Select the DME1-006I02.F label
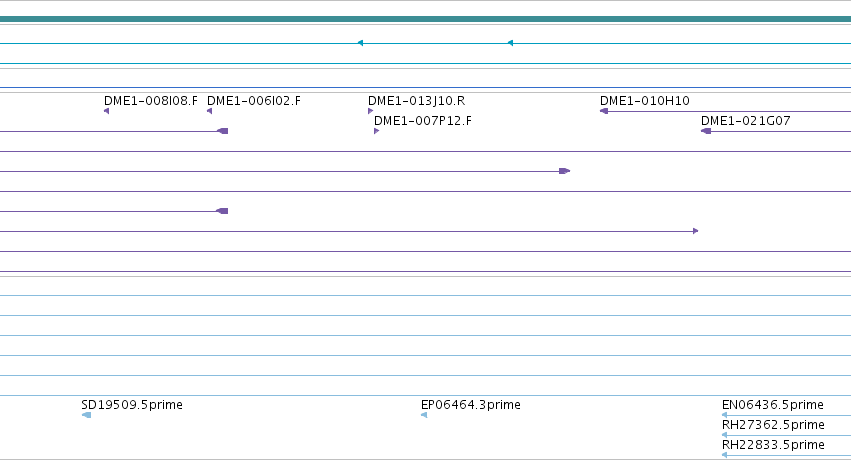851x460 pixels. tap(254, 101)
